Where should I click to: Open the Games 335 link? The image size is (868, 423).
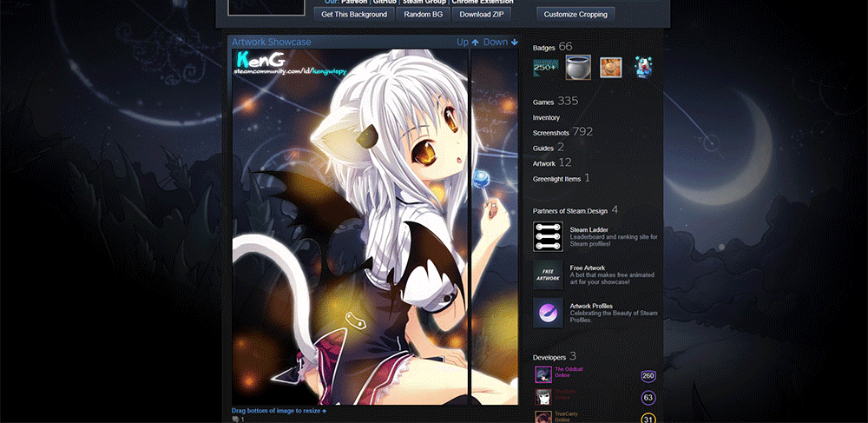556,102
